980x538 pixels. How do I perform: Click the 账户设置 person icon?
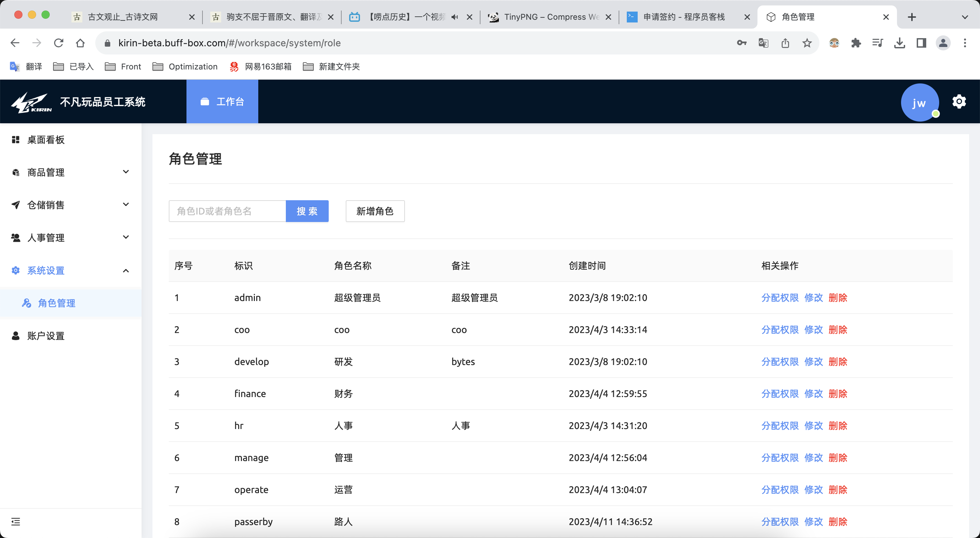(x=16, y=336)
